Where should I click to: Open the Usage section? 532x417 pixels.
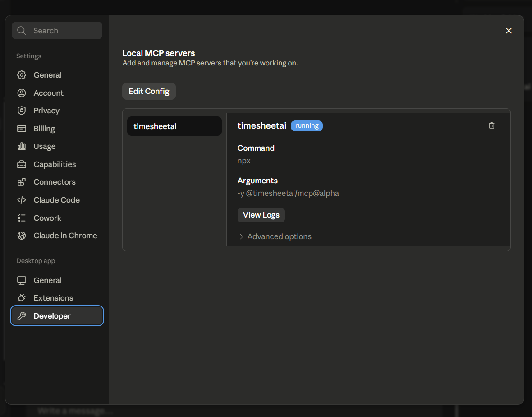[x=57, y=146]
